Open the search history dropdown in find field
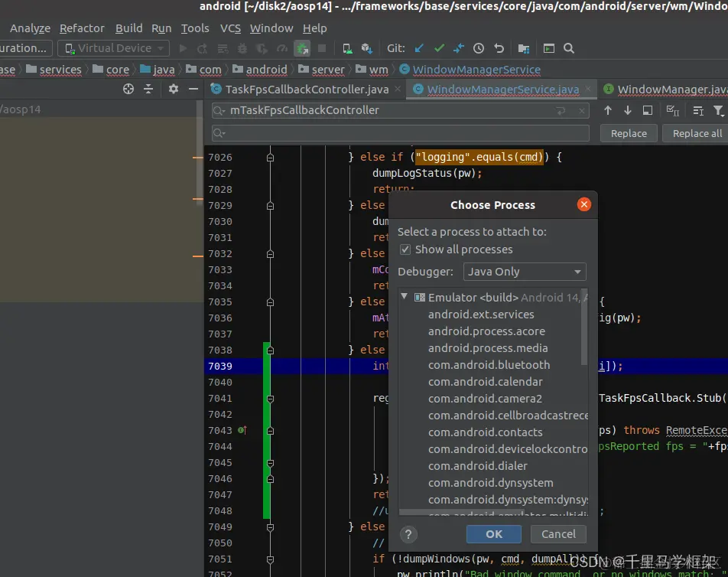Viewport: 728px width, 577px height. [219, 110]
